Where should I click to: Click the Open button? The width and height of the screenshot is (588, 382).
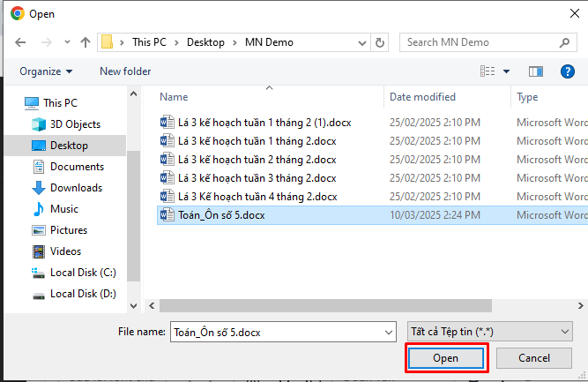point(446,358)
